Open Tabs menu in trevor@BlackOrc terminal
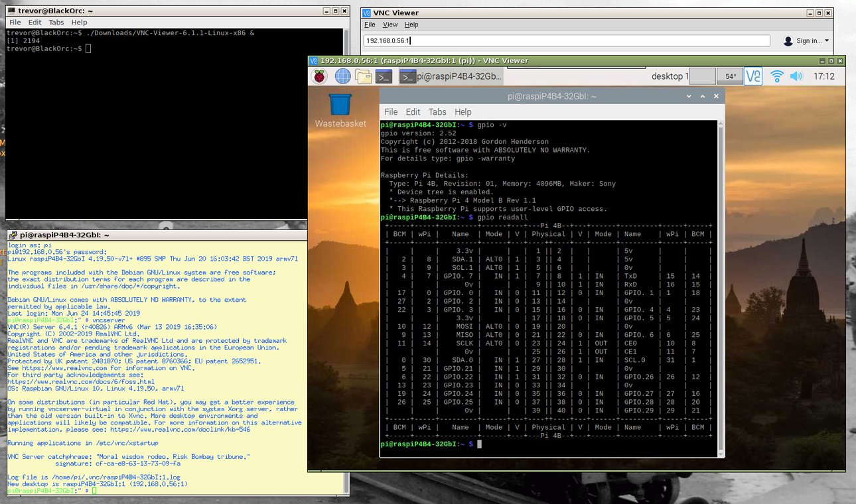856x504 pixels. pyautogui.click(x=56, y=23)
